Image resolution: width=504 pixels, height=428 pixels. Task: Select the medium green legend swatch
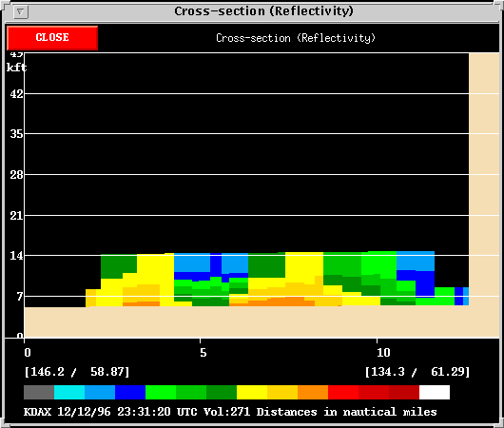click(x=191, y=392)
